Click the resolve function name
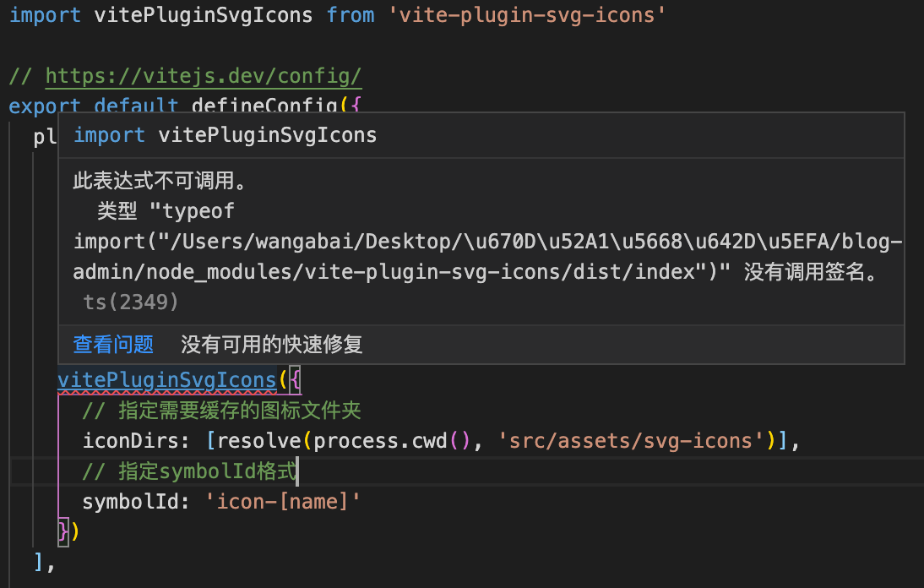Viewport: 924px width, 588px height. (258, 441)
